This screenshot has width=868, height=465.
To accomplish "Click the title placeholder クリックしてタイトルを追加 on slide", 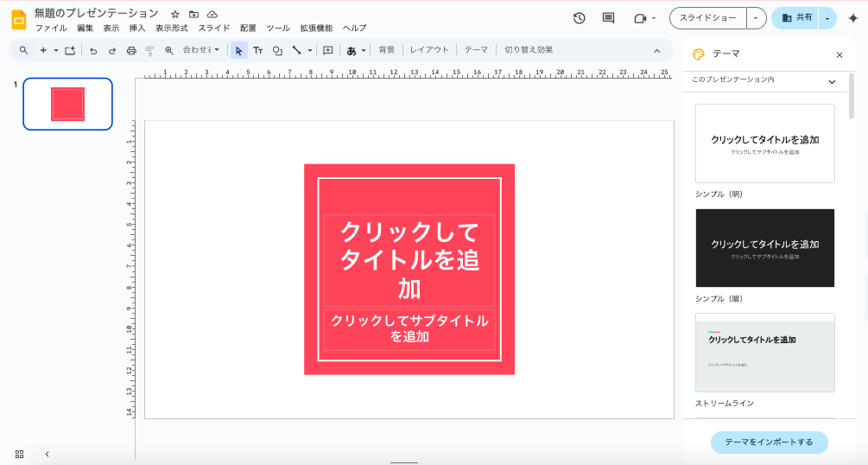I will pos(409,260).
